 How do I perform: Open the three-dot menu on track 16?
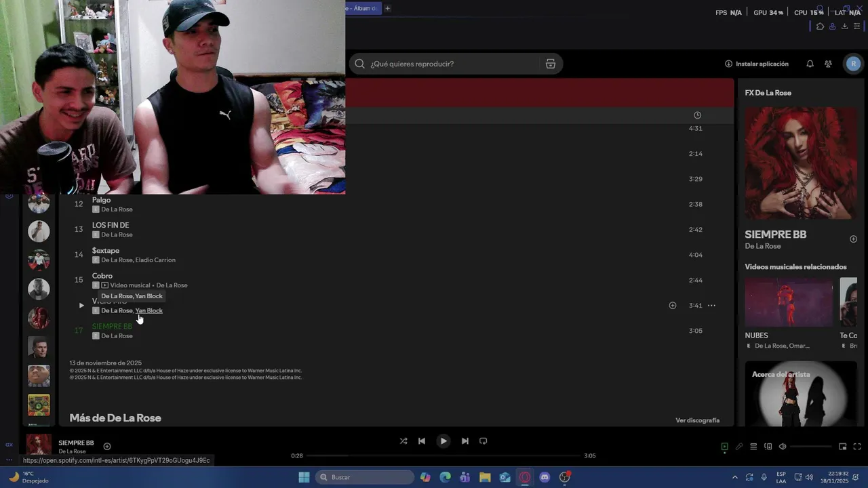point(711,306)
